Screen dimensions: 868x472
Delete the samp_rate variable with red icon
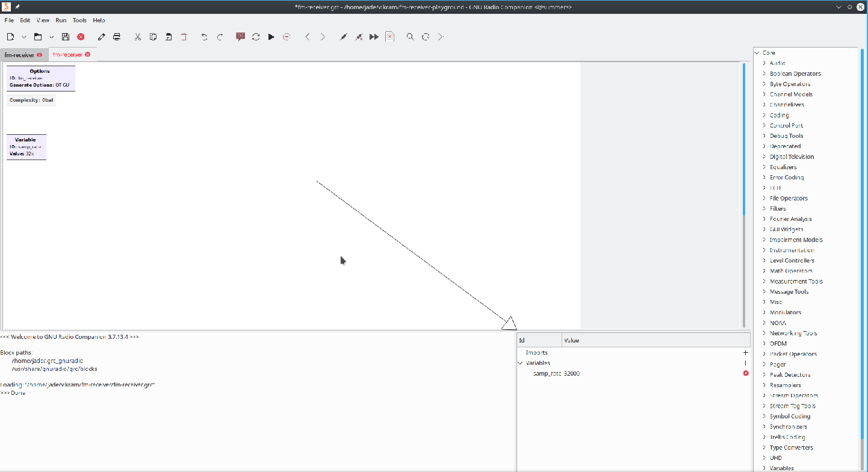(746, 373)
